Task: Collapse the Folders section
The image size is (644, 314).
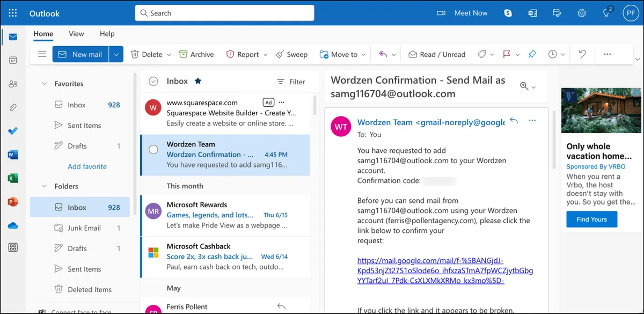Action: pos(45,186)
